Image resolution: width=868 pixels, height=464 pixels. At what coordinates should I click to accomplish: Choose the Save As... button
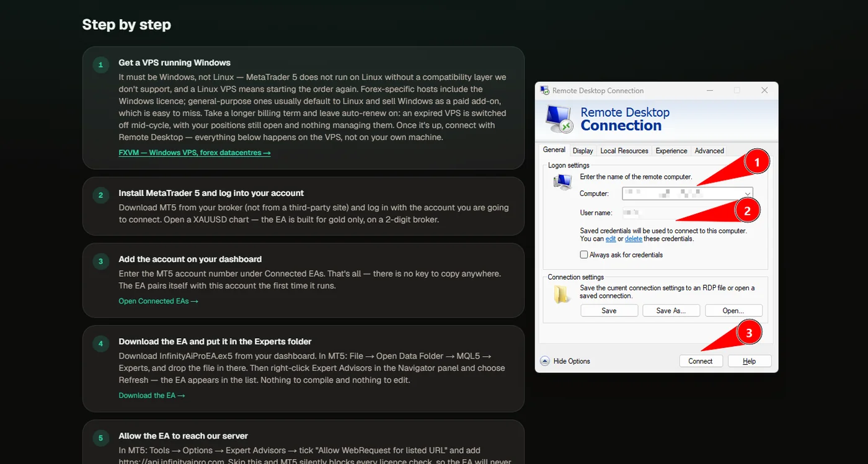click(671, 311)
